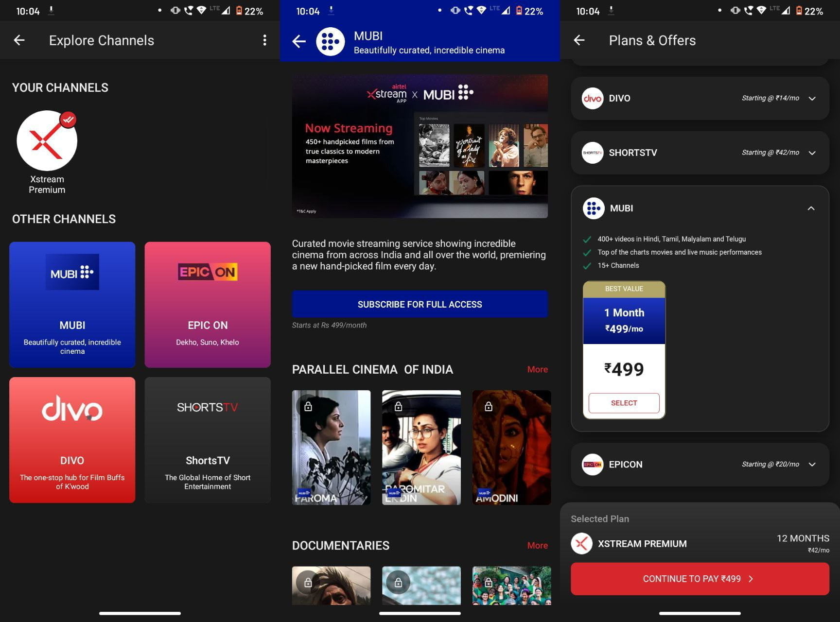Tap Wi-Fi icon in right status bar
Viewport: 840px width, 622px height.
[762, 10]
